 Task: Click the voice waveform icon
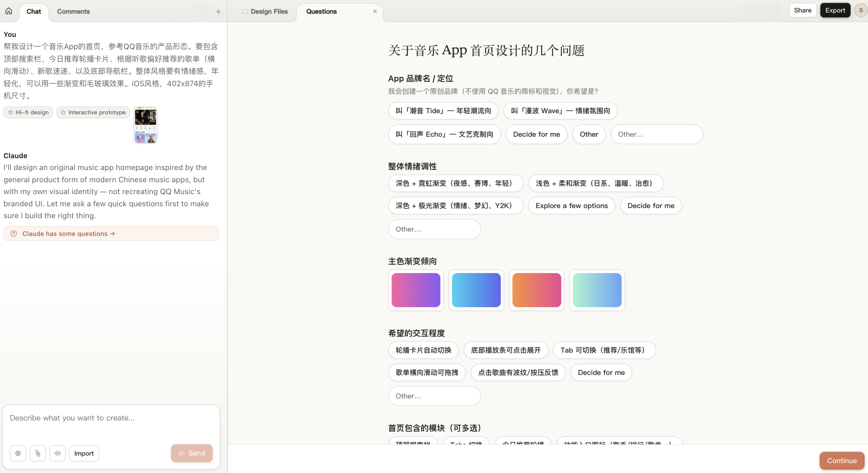57,453
